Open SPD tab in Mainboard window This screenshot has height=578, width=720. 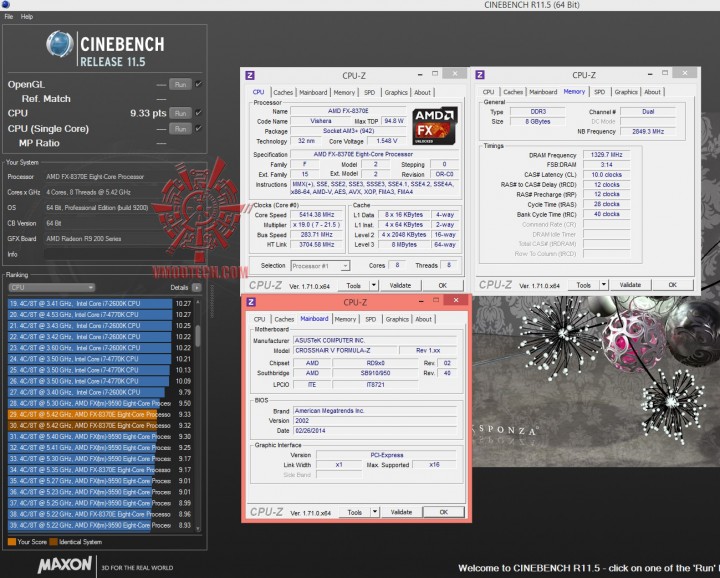pyautogui.click(x=371, y=319)
